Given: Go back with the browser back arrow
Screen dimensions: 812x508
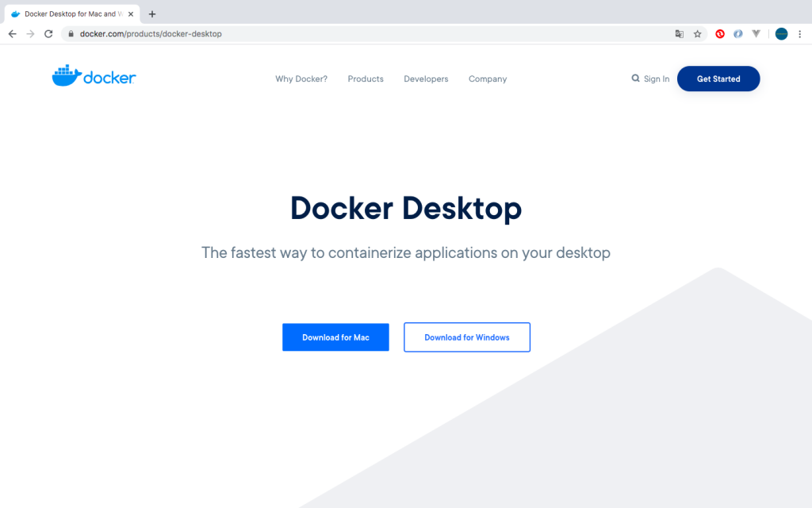Looking at the screenshot, I should tap(12, 34).
